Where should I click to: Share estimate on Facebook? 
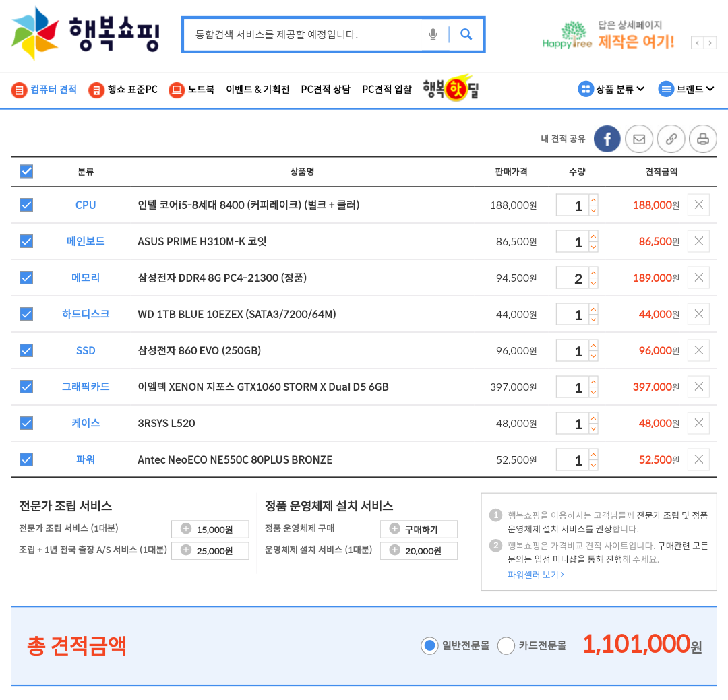tap(607, 138)
